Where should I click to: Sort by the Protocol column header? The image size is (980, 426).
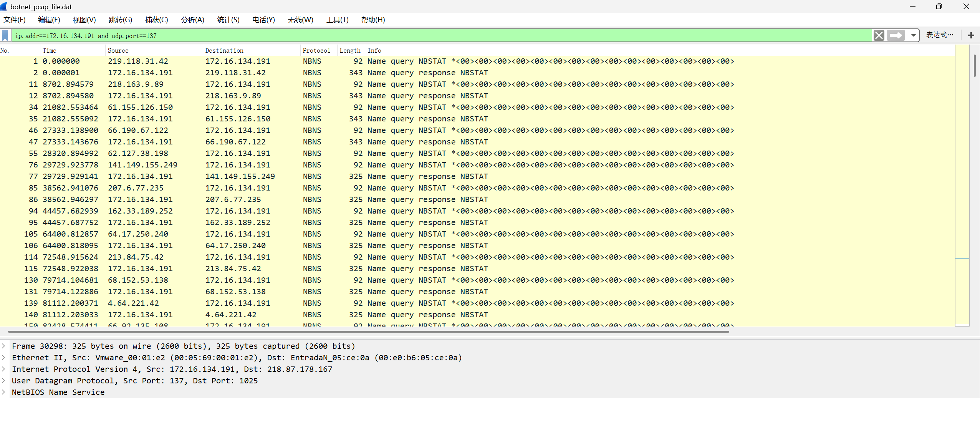tap(316, 50)
